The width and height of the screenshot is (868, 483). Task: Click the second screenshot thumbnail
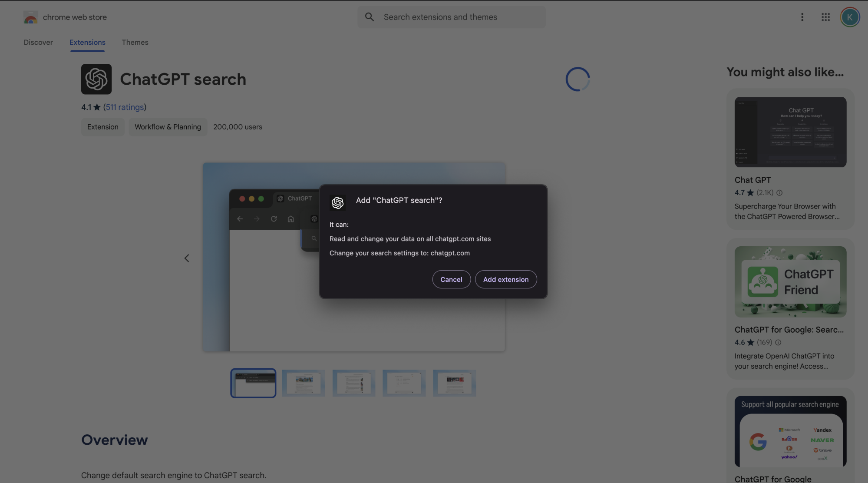(x=303, y=383)
